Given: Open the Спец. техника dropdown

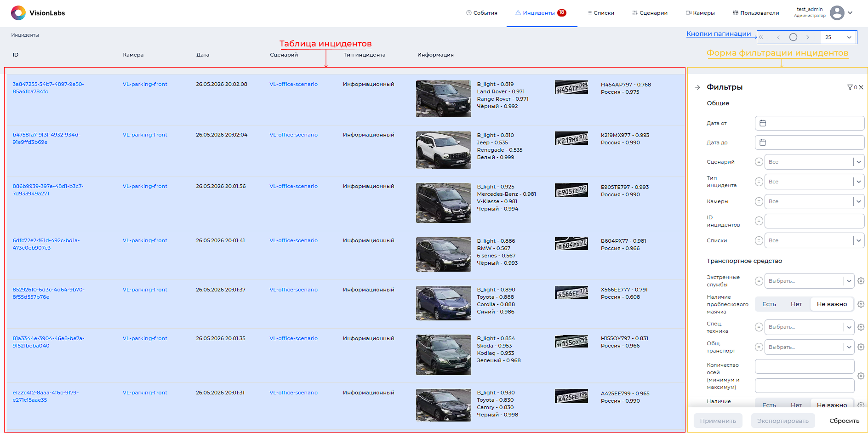Looking at the screenshot, I should [x=809, y=327].
